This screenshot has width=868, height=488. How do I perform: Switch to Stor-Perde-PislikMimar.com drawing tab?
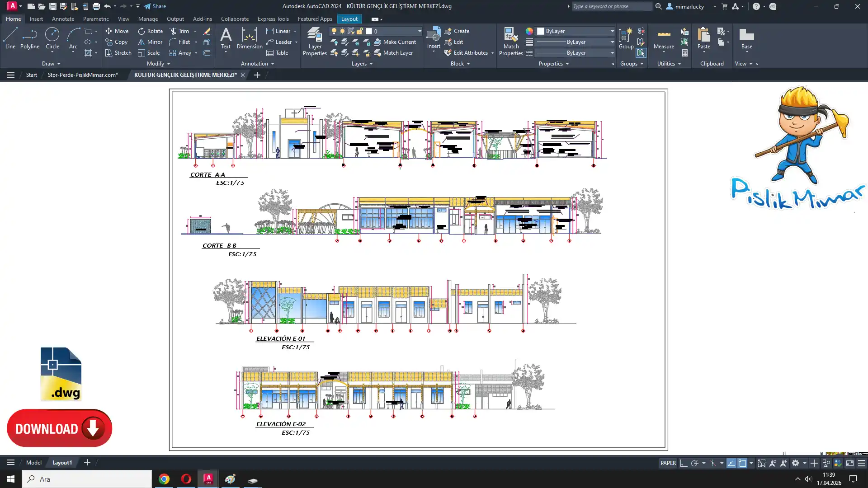click(x=83, y=75)
